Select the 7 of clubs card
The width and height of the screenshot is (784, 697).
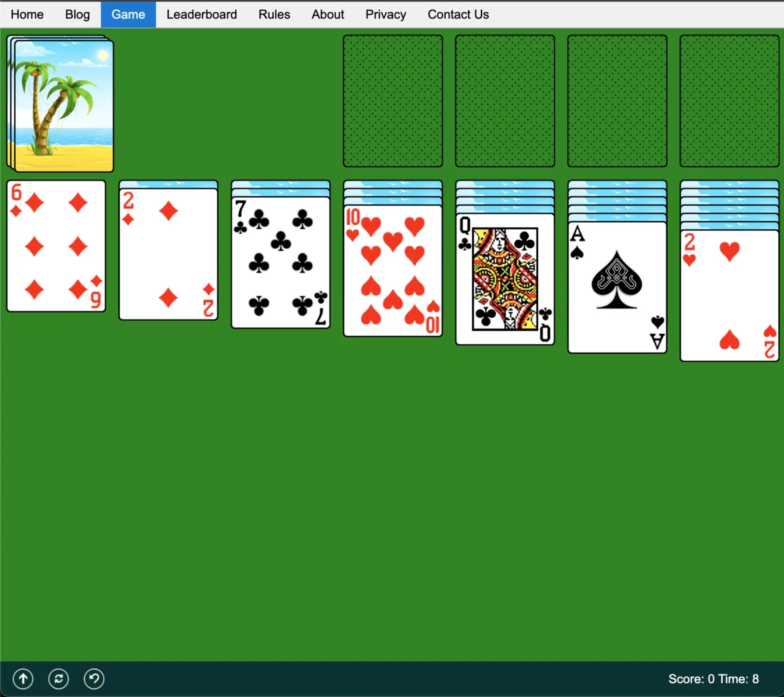[x=281, y=263]
